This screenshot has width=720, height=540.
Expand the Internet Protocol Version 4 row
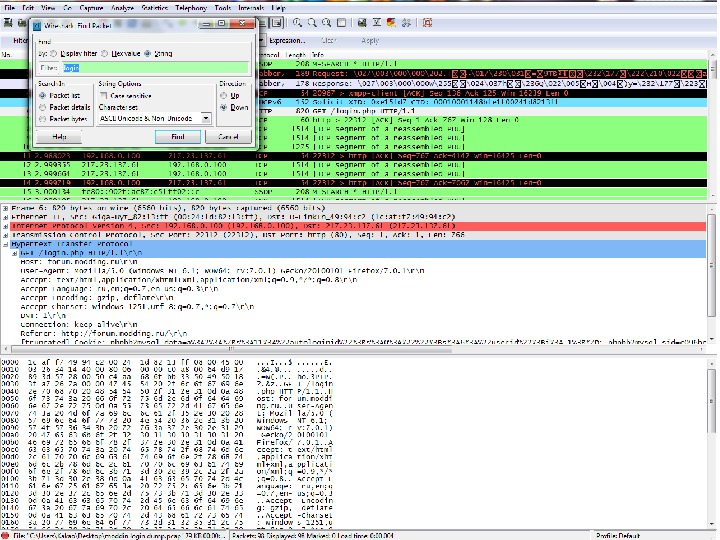(5, 226)
